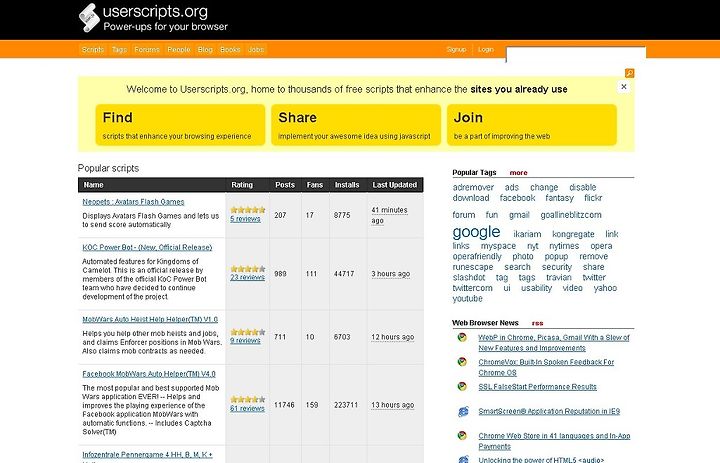Open the Tags menu item
Screen dimensions: 720x463
coord(119,50)
